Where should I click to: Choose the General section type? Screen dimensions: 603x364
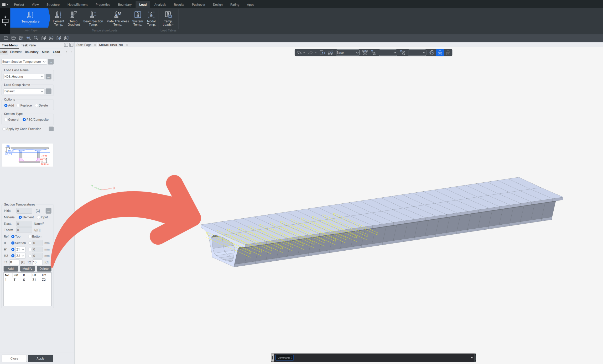tap(6, 120)
